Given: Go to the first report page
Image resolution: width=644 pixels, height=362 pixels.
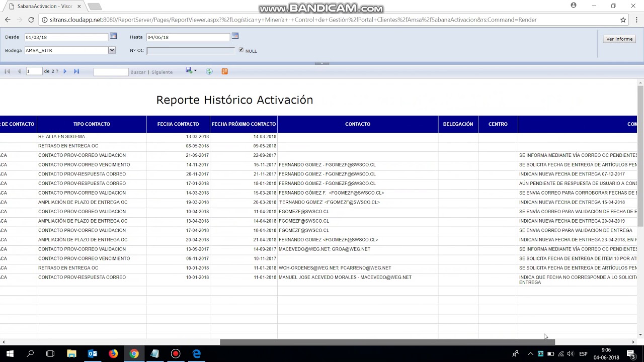Looking at the screenshot, I should [7, 71].
